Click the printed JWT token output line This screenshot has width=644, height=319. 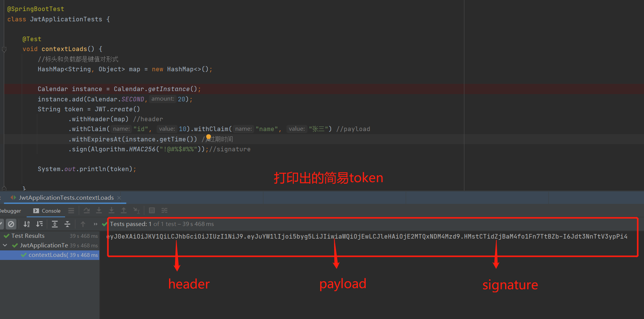(x=367, y=236)
